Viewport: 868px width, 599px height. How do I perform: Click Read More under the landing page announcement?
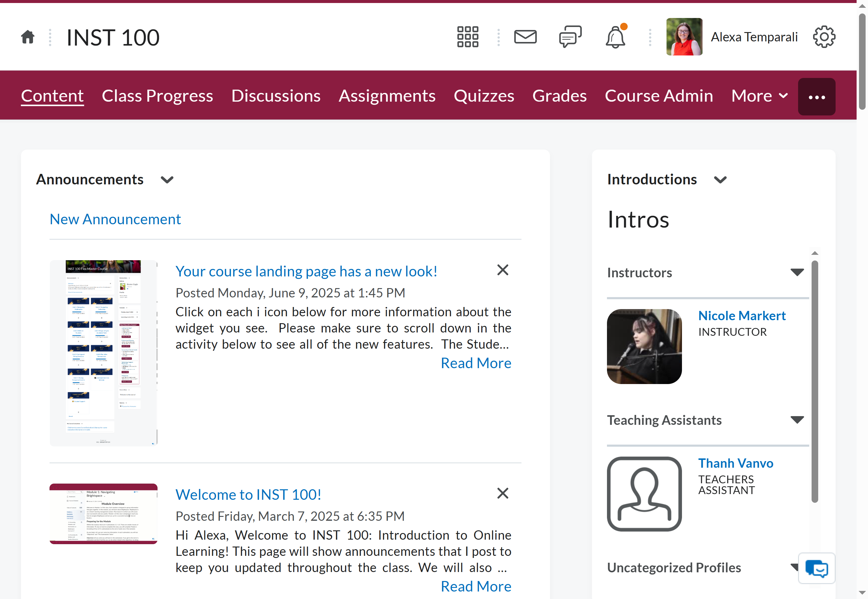coord(476,363)
